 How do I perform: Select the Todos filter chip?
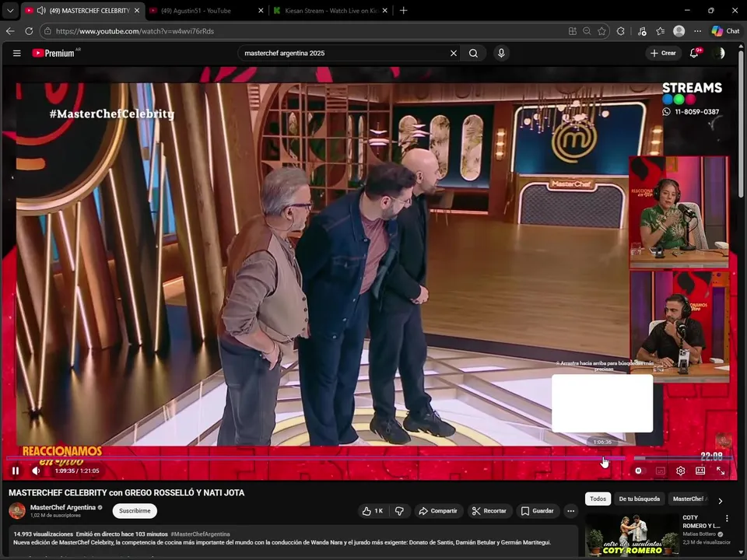point(598,499)
